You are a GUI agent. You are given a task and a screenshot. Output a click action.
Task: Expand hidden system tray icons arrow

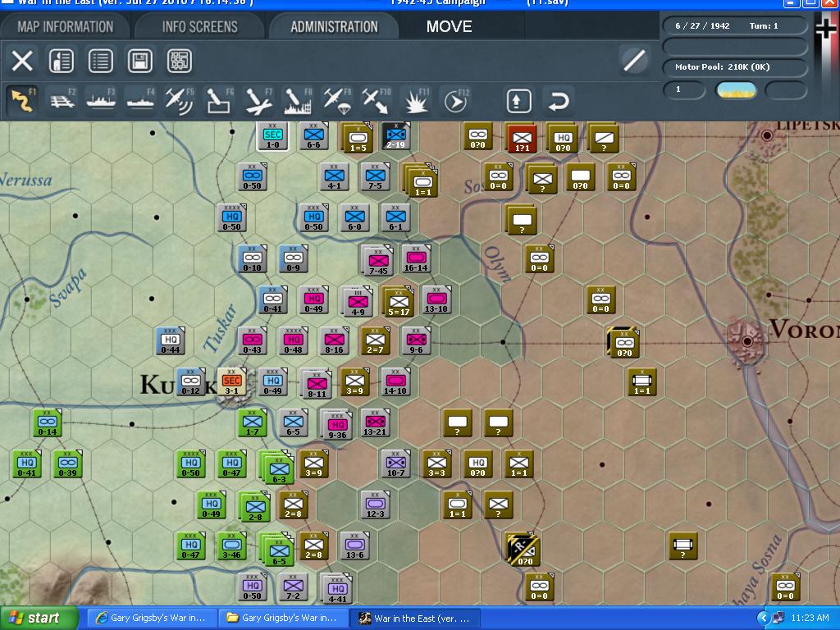click(x=763, y=619)
